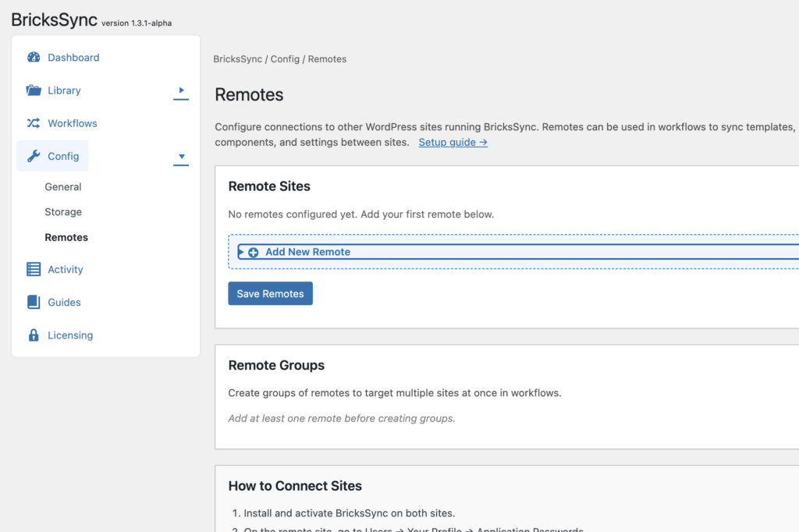Screen dimensions: 799x532
Task: Click Config in the breadcrumb trail
Action: (x=285, y=59)
